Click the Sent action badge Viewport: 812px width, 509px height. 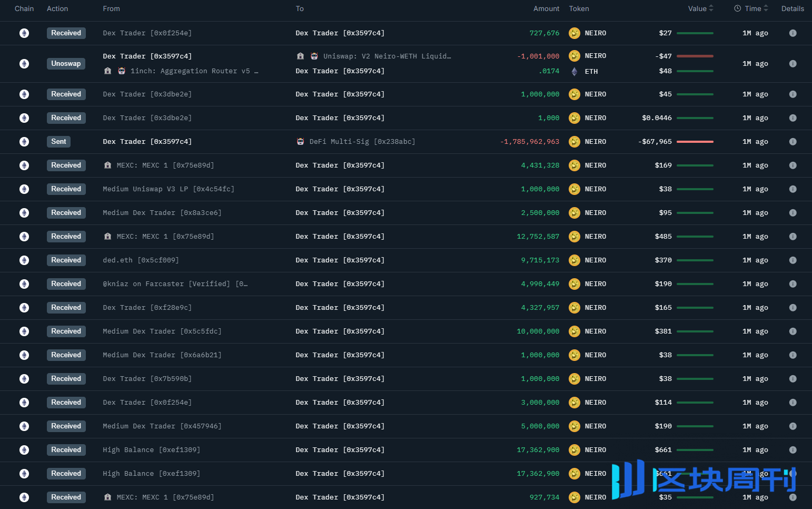58,142
